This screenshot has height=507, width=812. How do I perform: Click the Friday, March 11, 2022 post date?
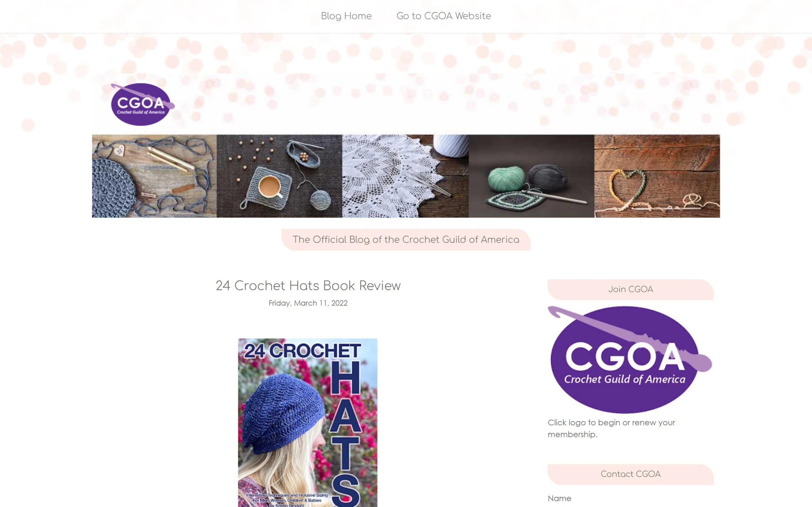click(x=308, y=303)
